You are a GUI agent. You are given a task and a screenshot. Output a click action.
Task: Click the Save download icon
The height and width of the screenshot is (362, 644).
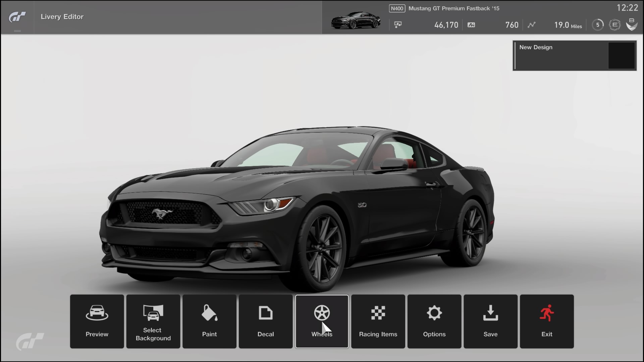490,312
